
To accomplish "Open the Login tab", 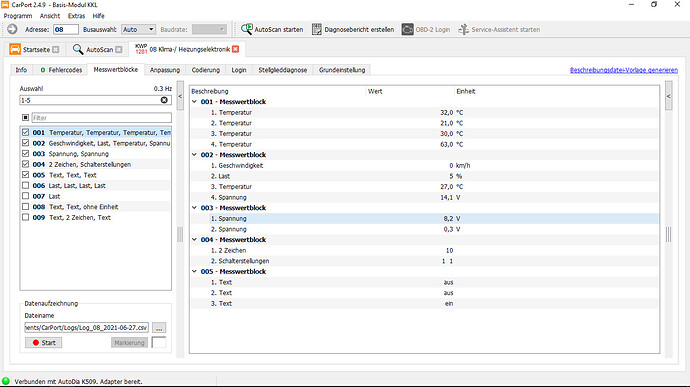I will (x=239, y=70).
